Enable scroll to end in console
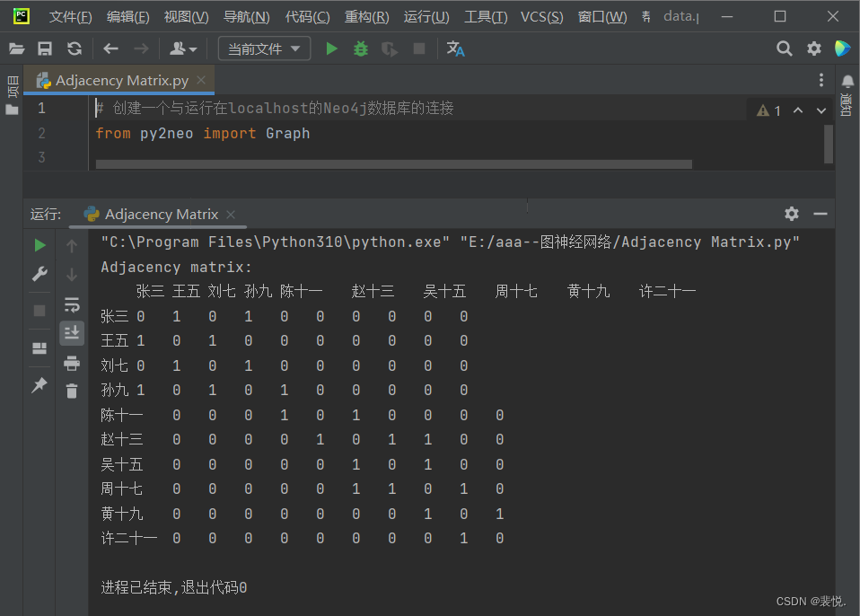The width and height of the screenshot is (860, 616). click(72, 333)
